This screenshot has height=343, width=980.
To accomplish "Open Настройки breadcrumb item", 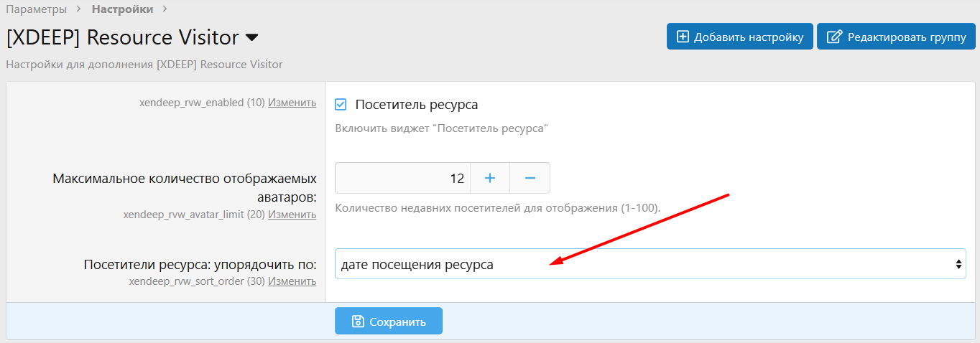I will (122, 9).
